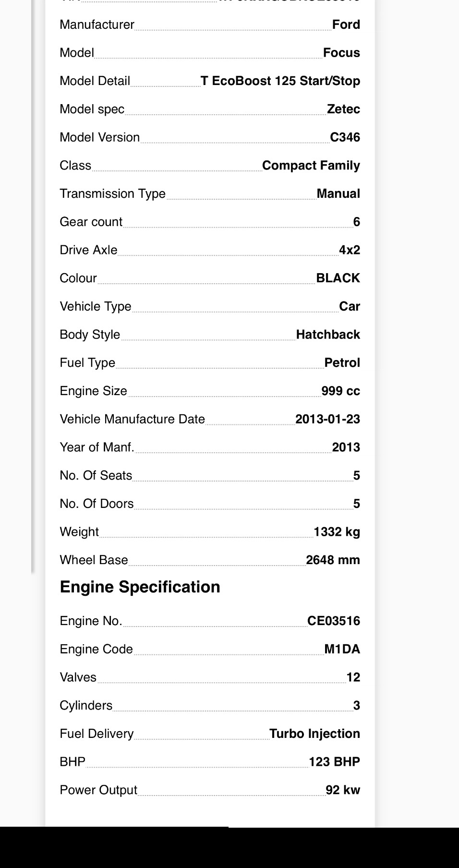Select the CE03516 engine number

334,621
